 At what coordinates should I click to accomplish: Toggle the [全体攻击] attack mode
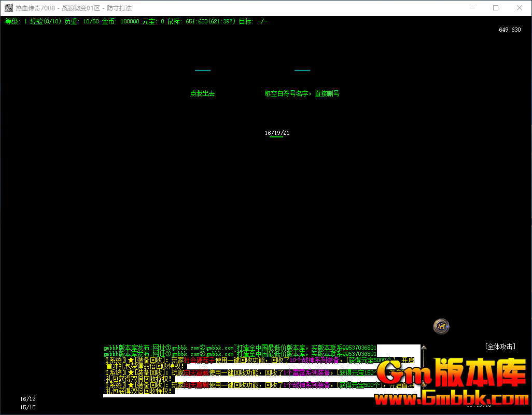(x=500, y=347)
